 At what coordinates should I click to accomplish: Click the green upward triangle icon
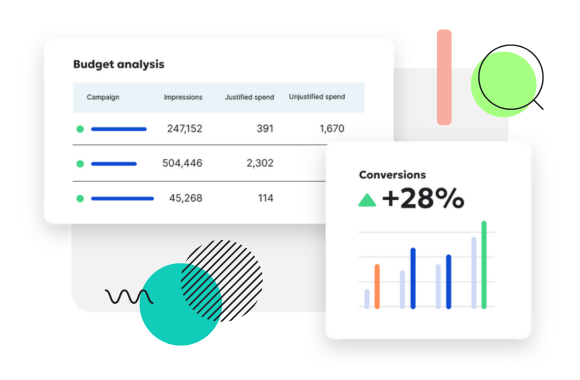[x=367, y=200]
